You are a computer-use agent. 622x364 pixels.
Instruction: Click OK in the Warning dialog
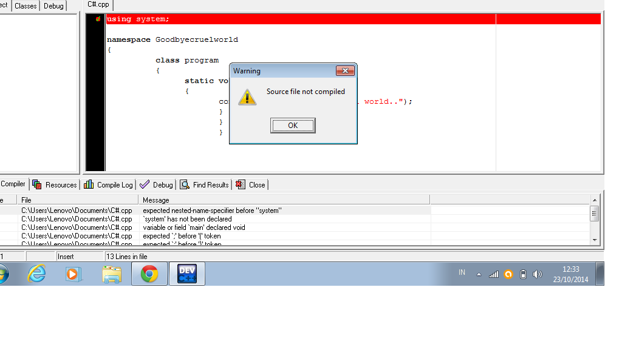293,126
